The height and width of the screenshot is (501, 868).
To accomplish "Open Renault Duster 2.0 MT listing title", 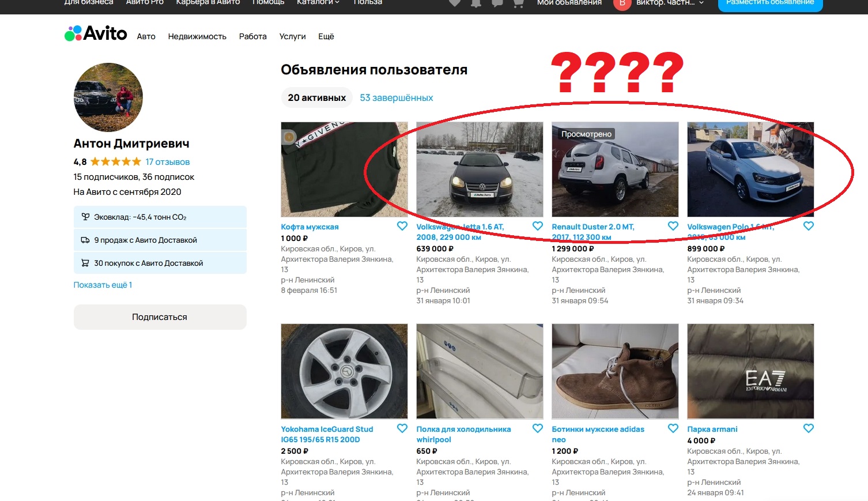I will 593,232.
